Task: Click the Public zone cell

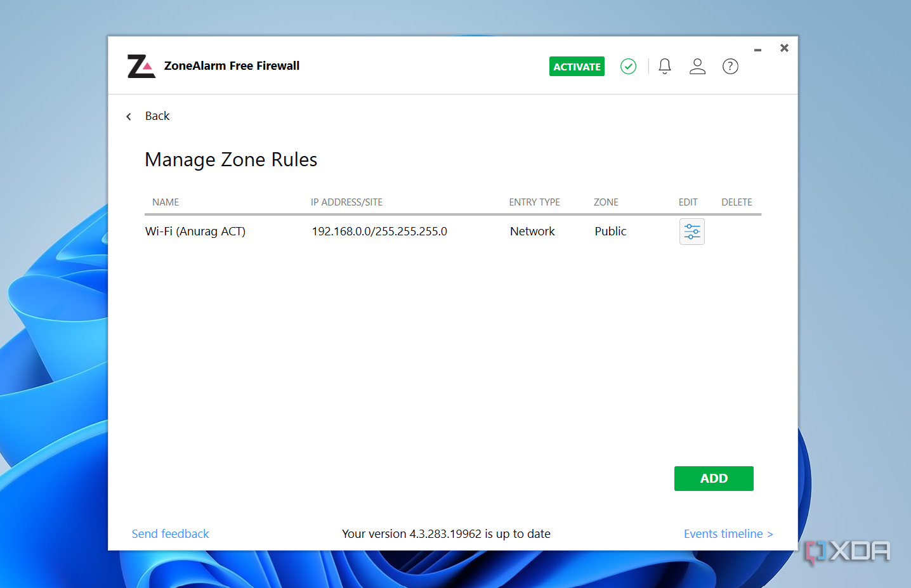Action: pos(610,232)
